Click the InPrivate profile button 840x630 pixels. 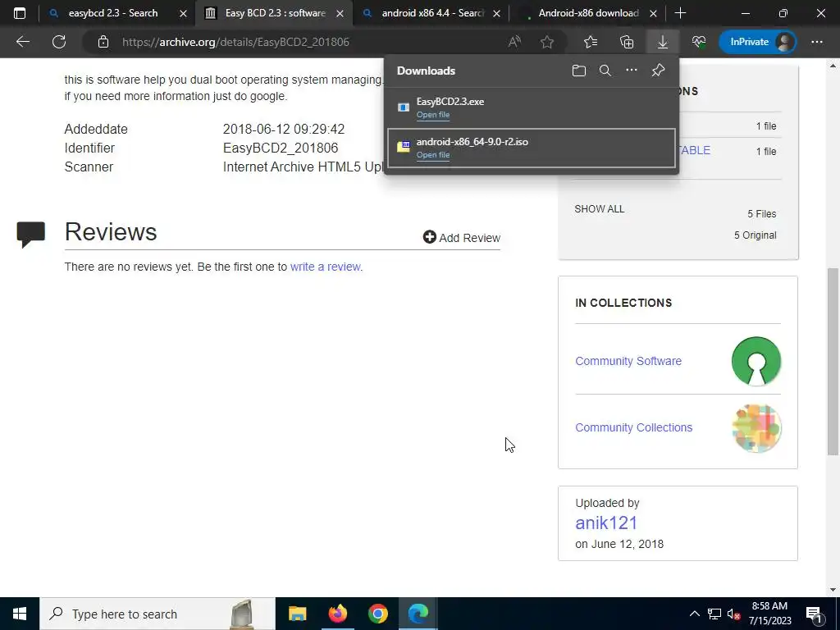click(x=757, y=42)
